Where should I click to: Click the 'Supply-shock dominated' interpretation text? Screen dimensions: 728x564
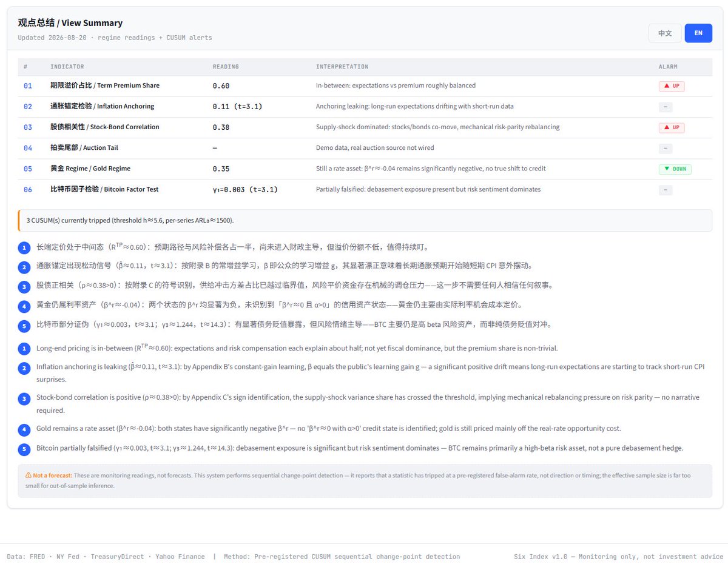coord(437,127)
